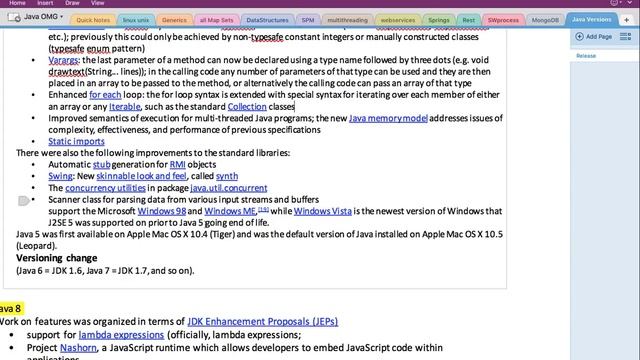
Task: Follow the skinnable look and feel link
Action: [x=141, y=176]
